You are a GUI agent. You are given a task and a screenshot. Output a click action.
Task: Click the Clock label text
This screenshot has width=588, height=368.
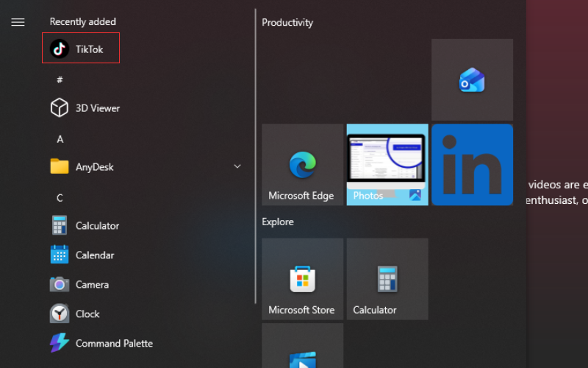point(87,314)
